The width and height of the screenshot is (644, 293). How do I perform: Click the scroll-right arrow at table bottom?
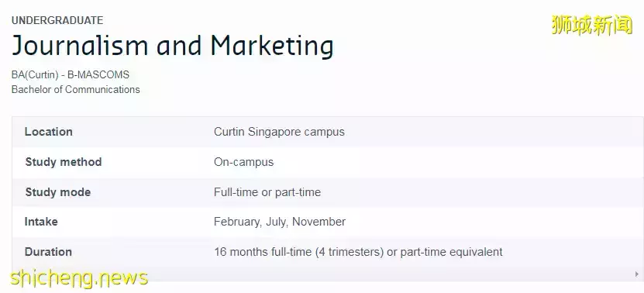[x=637, y=274]
